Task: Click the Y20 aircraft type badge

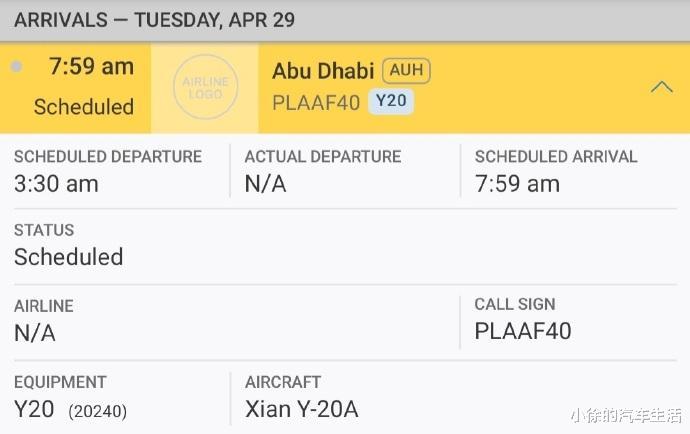Action: (x=391, y=101)
